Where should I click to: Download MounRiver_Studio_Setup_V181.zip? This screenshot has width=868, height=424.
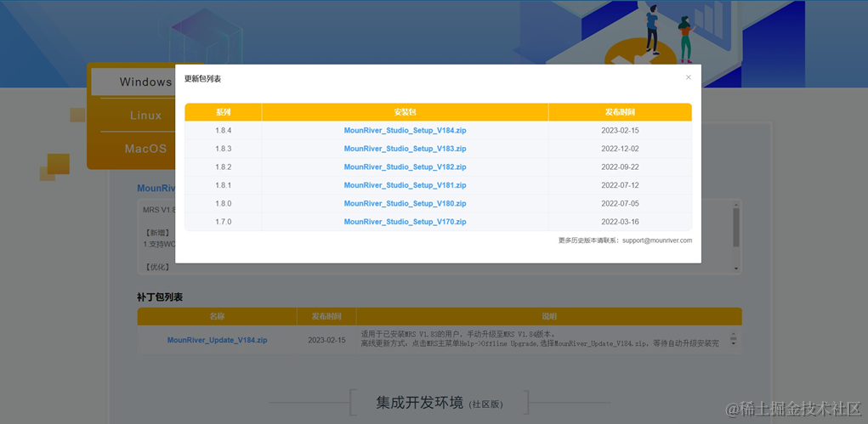[x=405, y=185]
